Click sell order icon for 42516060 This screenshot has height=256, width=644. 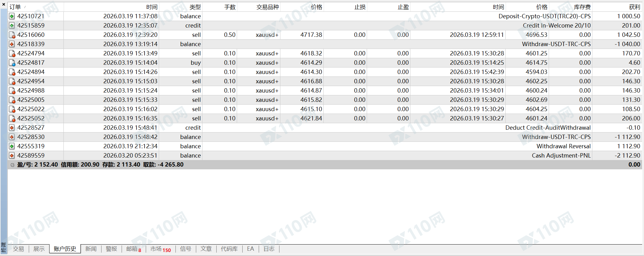12,35
